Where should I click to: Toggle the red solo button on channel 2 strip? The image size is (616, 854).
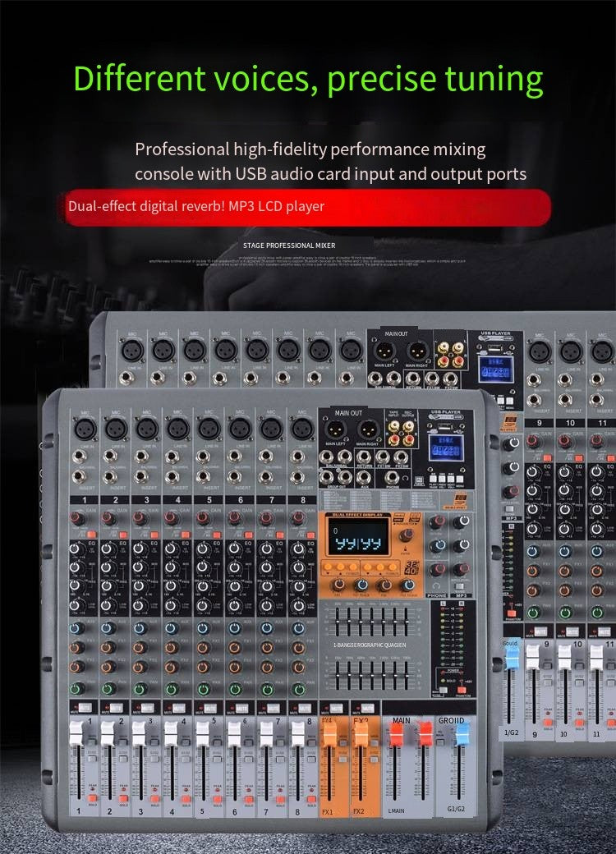[x=124, y=798]
